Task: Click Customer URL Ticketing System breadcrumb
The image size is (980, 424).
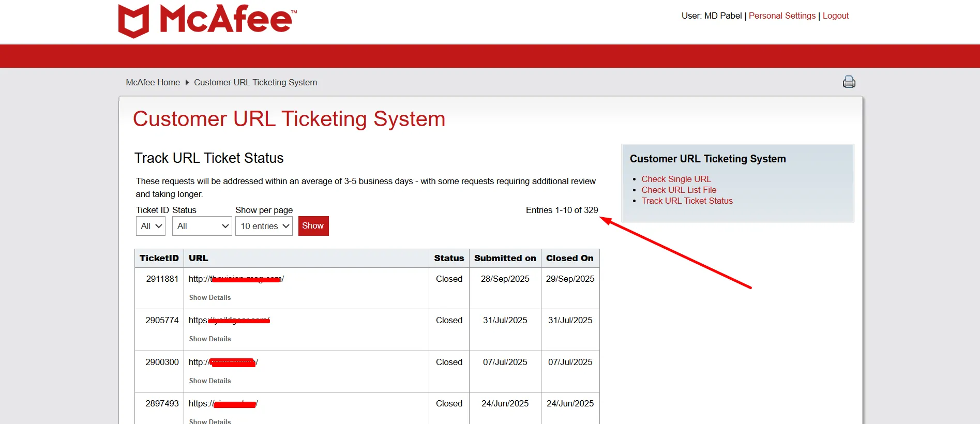Action: click(x=255, y=82)
